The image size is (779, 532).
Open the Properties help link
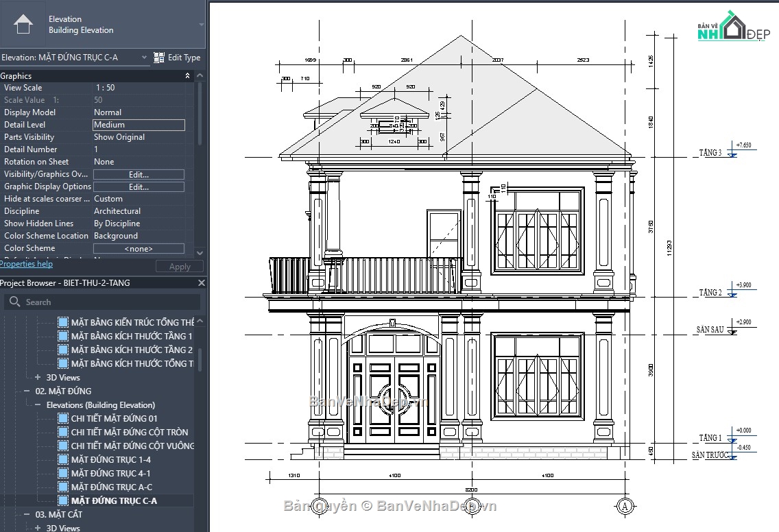(x=26, y=264)
